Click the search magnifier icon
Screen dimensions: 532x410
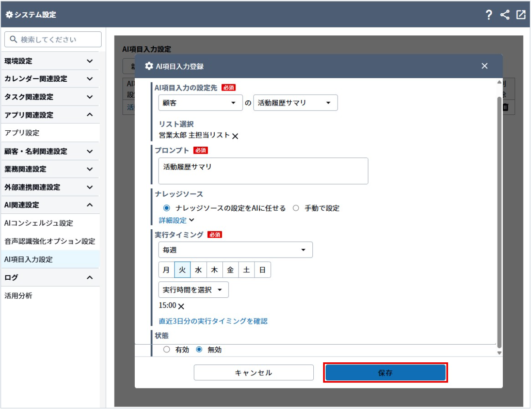[14, 39]
